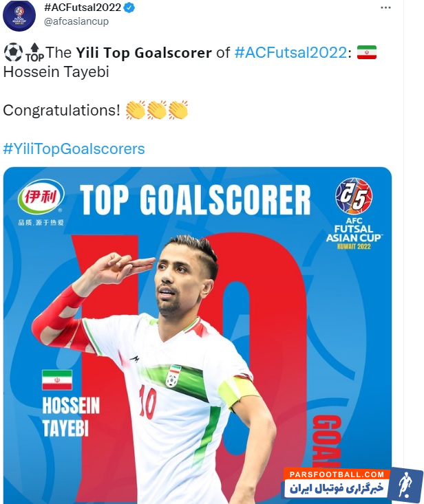Click the #ACFutsal2022 account display name
The height and width of the screenshot is (504, 424).
click(83, 8)
